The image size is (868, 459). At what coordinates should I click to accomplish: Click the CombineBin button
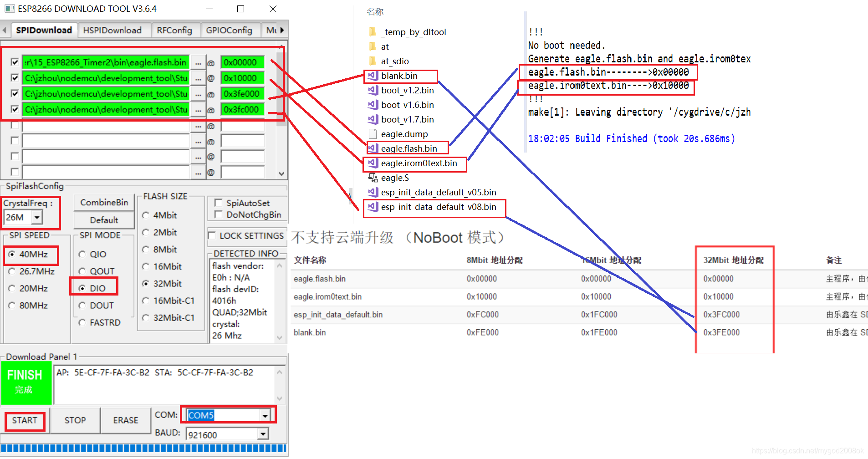(104, 203)
